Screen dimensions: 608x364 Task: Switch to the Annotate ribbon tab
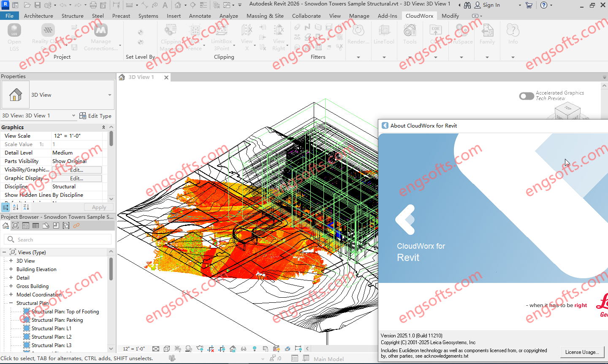tap(200, 16)
